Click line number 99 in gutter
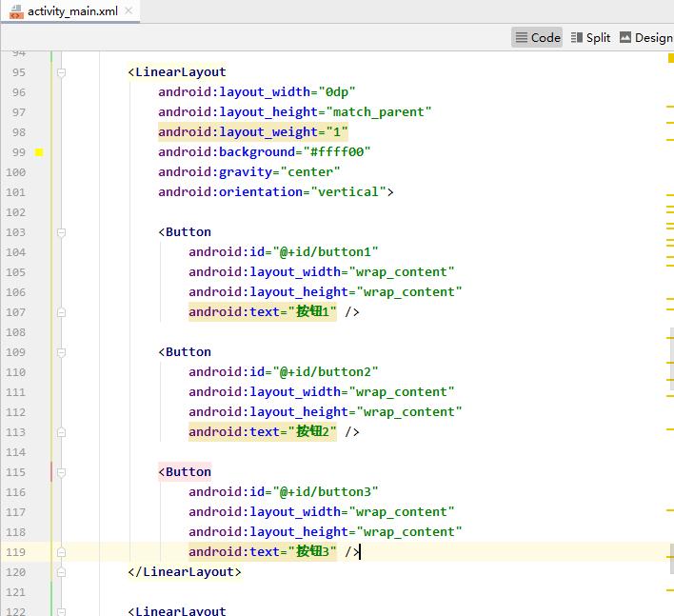This screenshot has width=674, height=616. click(18, 152)
